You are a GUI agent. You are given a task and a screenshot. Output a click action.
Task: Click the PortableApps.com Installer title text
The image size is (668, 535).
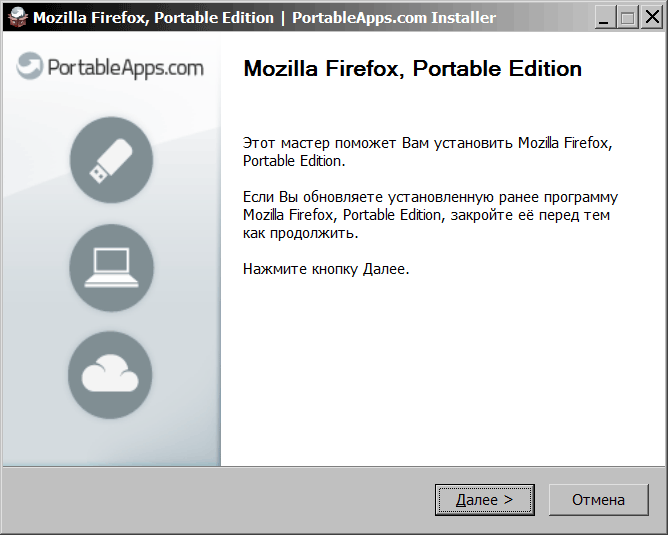(x=393, y=18)
